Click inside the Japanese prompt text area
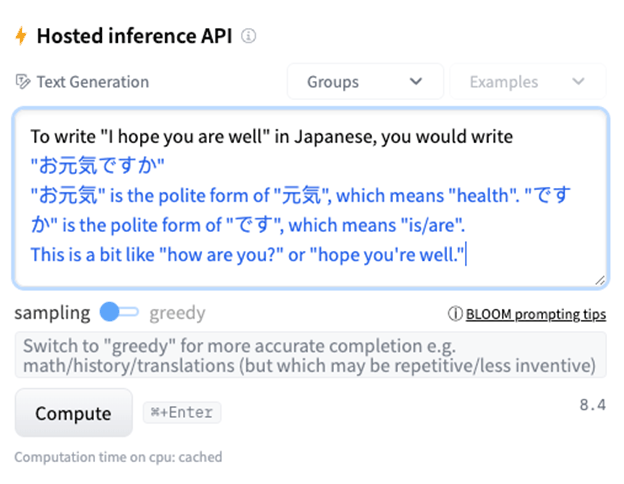This screenshot has height=484, width=624. [311, 198]
